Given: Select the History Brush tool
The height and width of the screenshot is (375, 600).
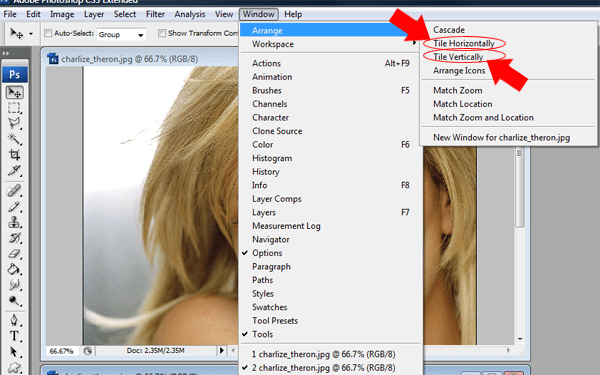Looking at the screenshot, I should coord(14,238).
